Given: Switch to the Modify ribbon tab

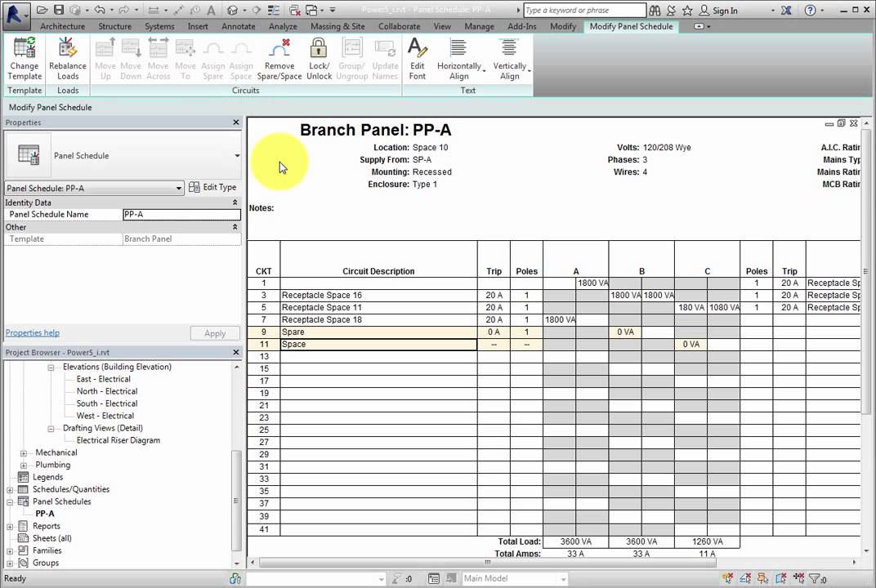Looking at the screenshot, I should tap(562, 26).
